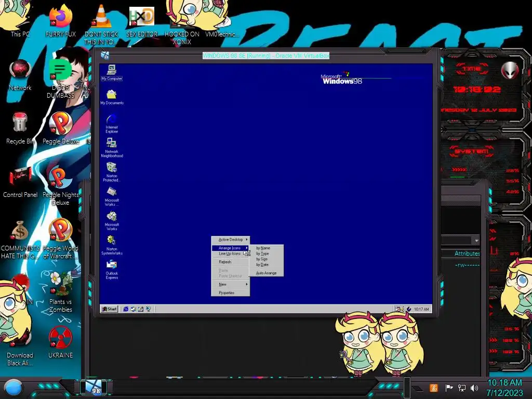This screenshot has height=399, width=532.
Task: Open dropdown arrow in background window
Action: tap(476, 241)
